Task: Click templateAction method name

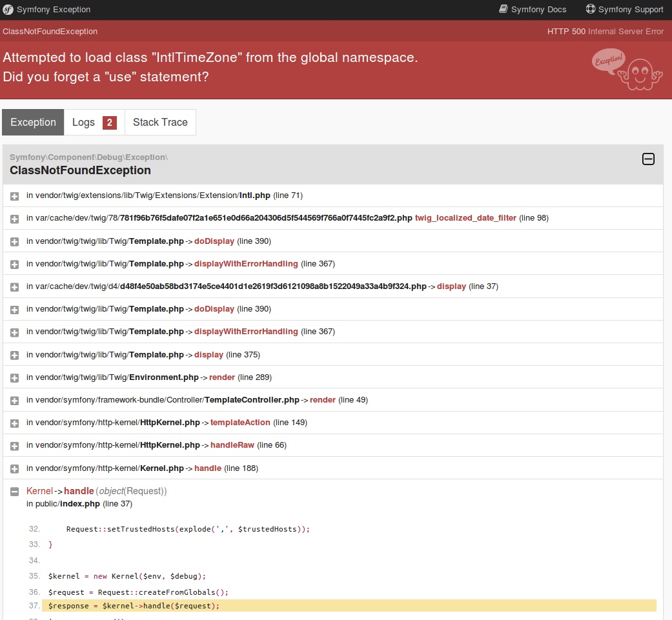Action: pos(240,423)
